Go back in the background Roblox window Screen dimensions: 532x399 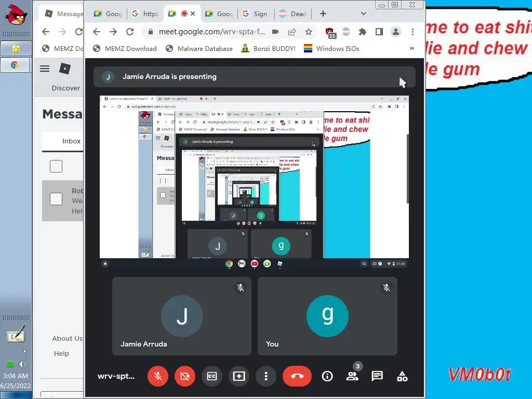(46, 32)
